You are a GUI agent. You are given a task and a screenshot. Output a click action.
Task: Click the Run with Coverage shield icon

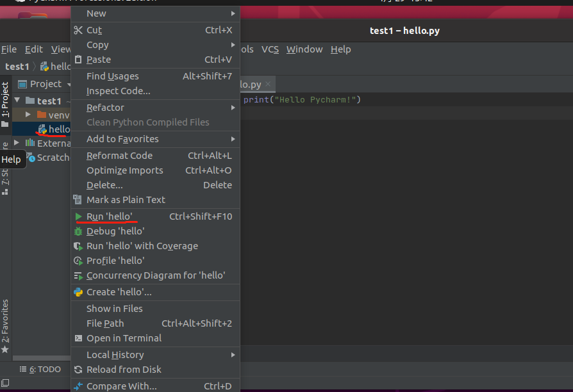point(78,246)
